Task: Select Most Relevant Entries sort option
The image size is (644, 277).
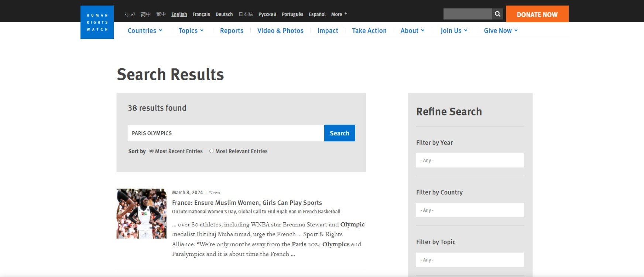Action: point(212,151)
